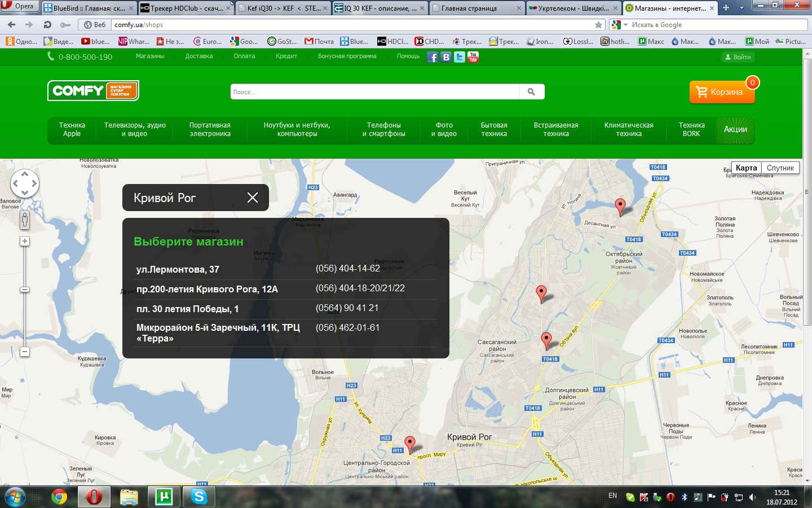Viewport: 812px width, 508px height.
Task: Click the Акции promotions button
Action: 735,130
